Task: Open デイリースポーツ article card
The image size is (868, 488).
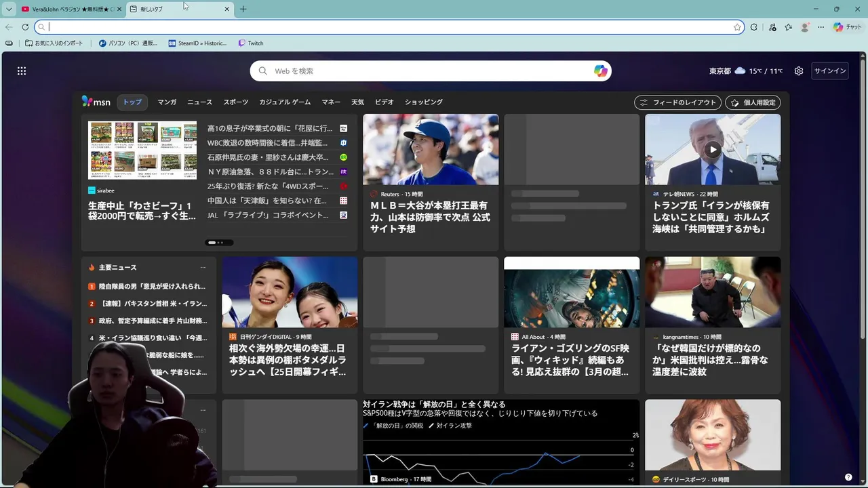Action: (x=713, y=443)
